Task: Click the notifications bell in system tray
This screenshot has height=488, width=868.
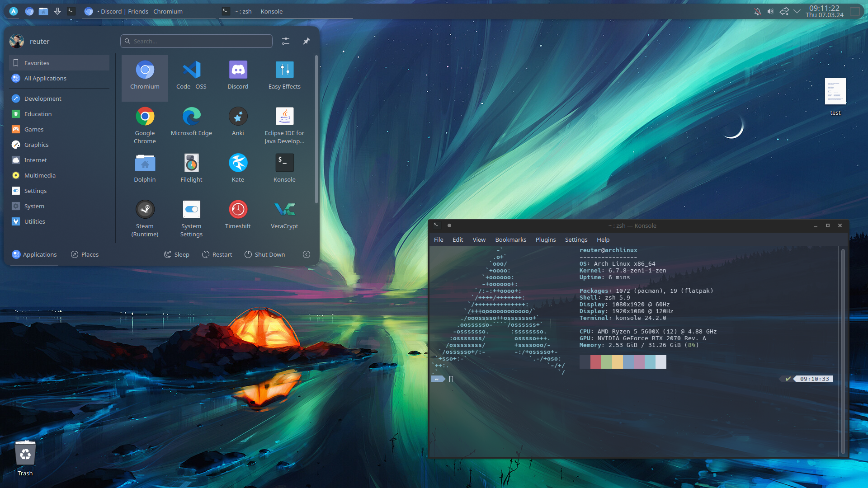Action: coord(757,11)
